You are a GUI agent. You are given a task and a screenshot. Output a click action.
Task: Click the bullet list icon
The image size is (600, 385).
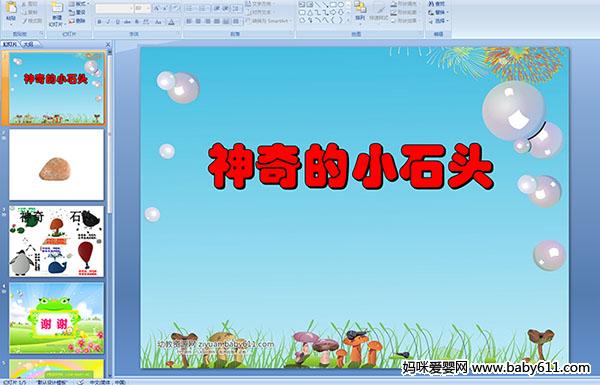[x=190, y=8]
